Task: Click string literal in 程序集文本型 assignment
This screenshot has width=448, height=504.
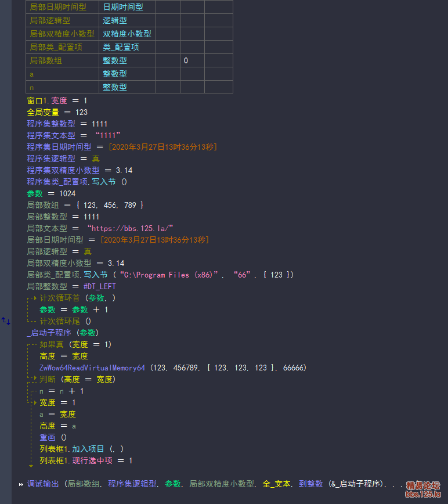Action: click(107, 135)
